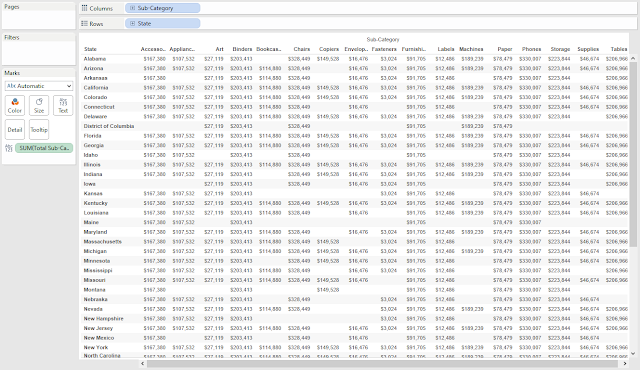
Task: Select the Massachusetts row label
Action: (x=102, y=241)
